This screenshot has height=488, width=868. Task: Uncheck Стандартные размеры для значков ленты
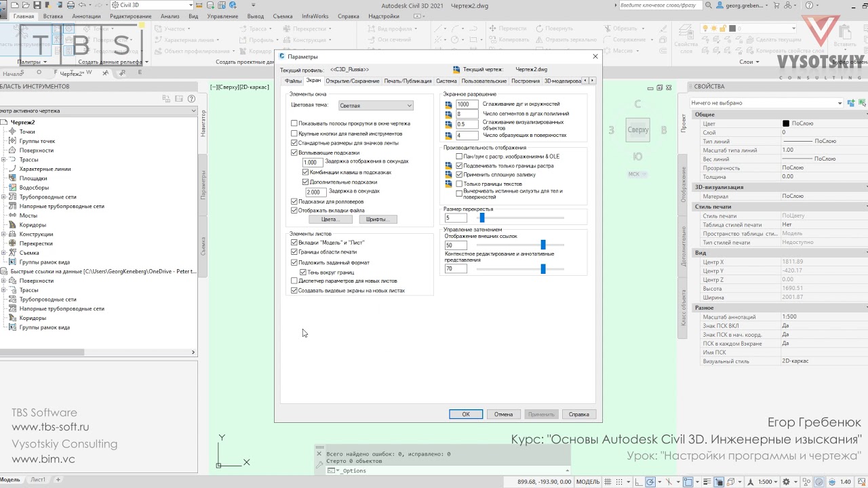point(294,143)
